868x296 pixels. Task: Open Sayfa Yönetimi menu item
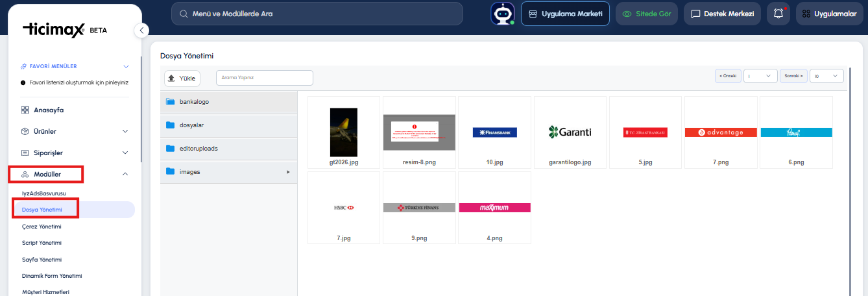pos(42,259)
